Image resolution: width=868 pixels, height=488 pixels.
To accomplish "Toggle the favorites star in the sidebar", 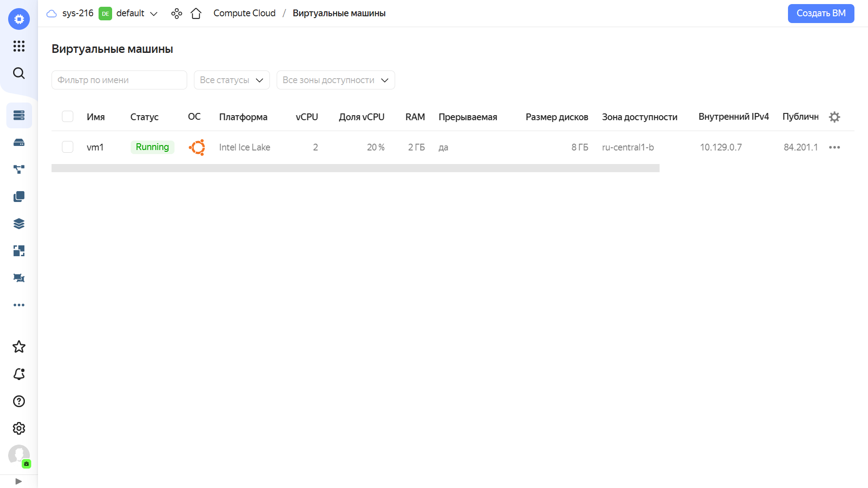I will pyautogui.click(x=19, y=347).
